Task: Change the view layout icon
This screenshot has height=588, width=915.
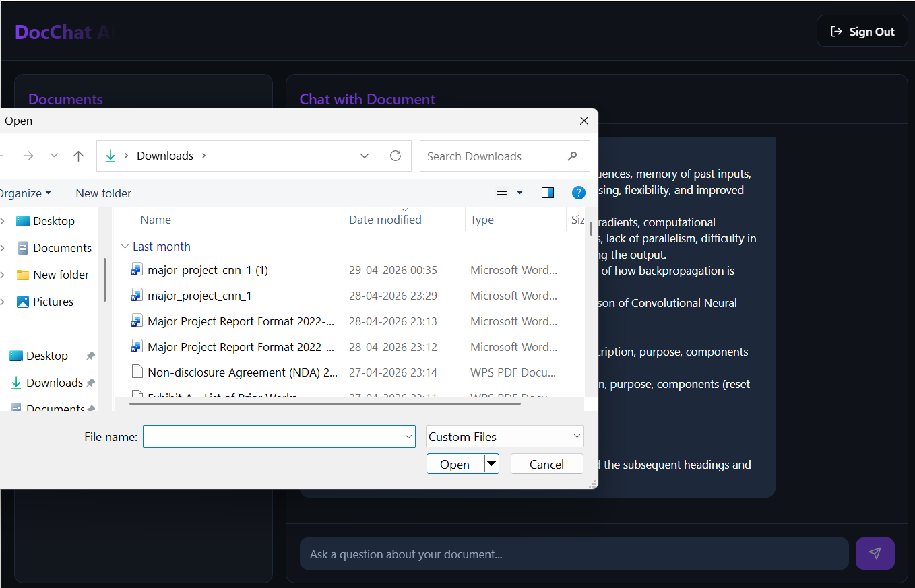Action: click(x=502, y=193)
